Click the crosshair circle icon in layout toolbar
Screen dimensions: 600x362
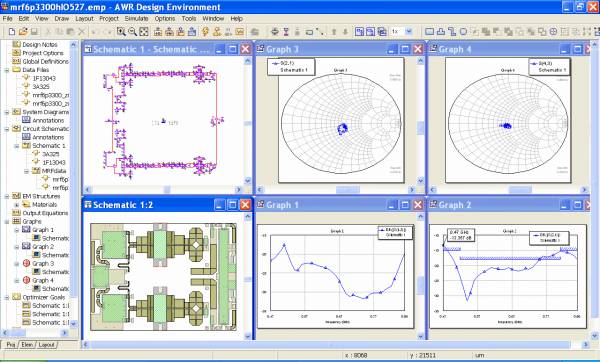(x=553, y=32)
